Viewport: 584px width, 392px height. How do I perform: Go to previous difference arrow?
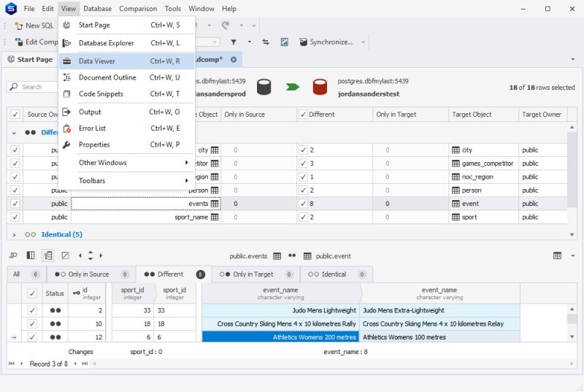click(80, 255)
